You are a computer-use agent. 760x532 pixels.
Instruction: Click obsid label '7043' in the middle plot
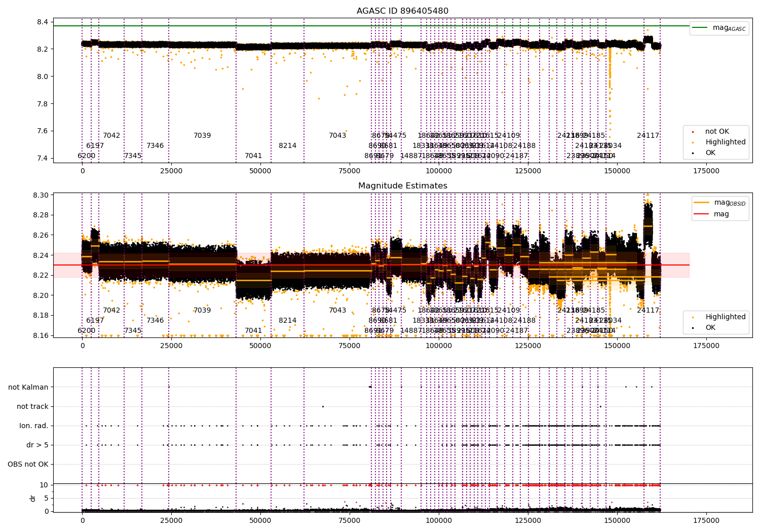337,311
